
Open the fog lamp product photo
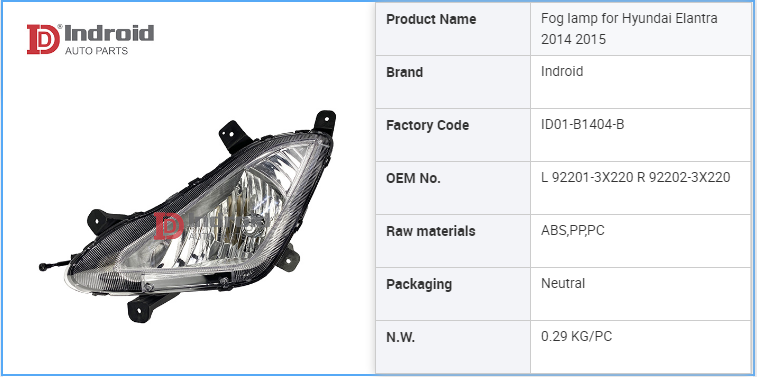[188, 216]
